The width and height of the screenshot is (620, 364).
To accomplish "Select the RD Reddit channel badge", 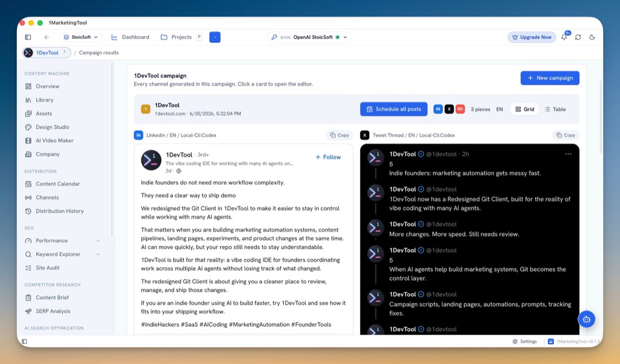I will click(460, 109).
